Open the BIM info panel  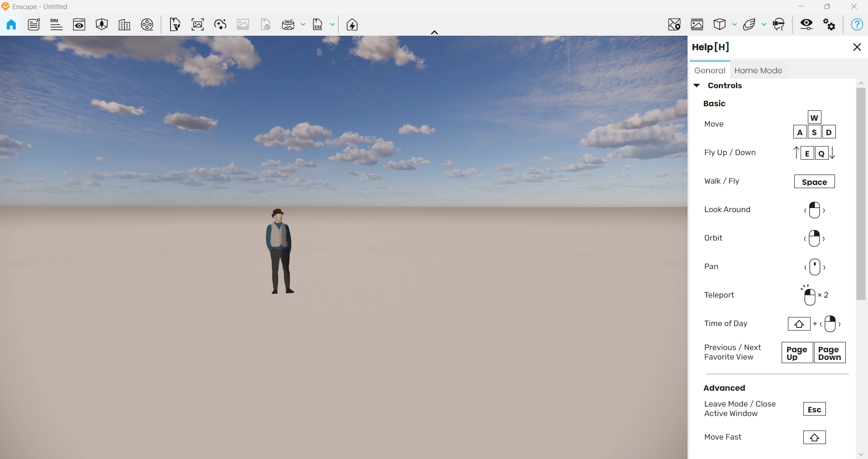[x=56, y=24]
